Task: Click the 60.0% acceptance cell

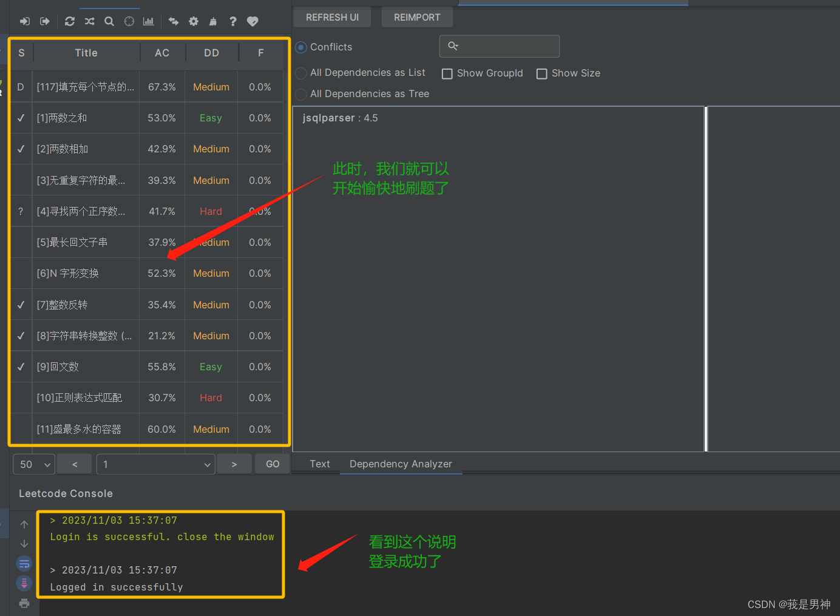Action: 162,429
